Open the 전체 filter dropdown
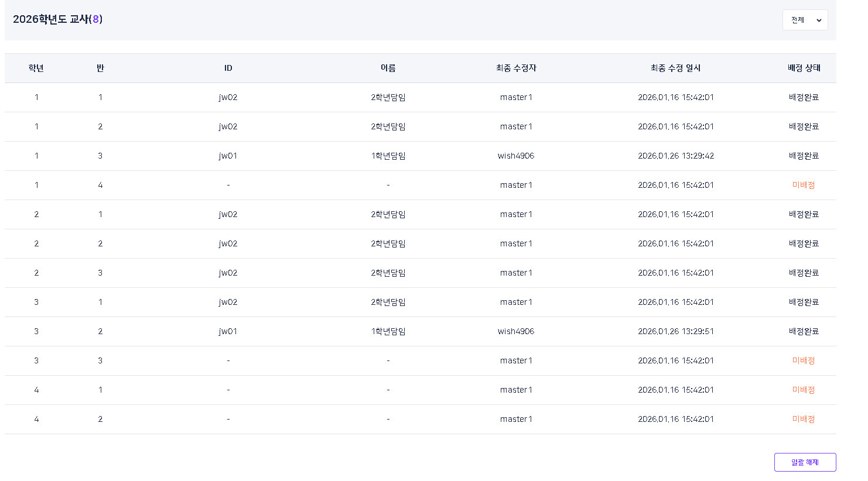 pyautogui.click(x=805, y=20)
